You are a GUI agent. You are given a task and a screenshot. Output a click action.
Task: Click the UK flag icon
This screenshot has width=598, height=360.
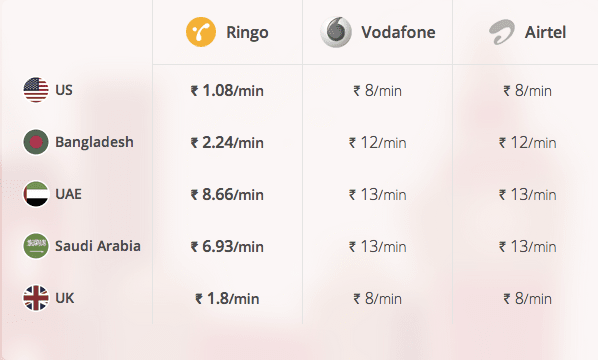(x=36, y=298)
